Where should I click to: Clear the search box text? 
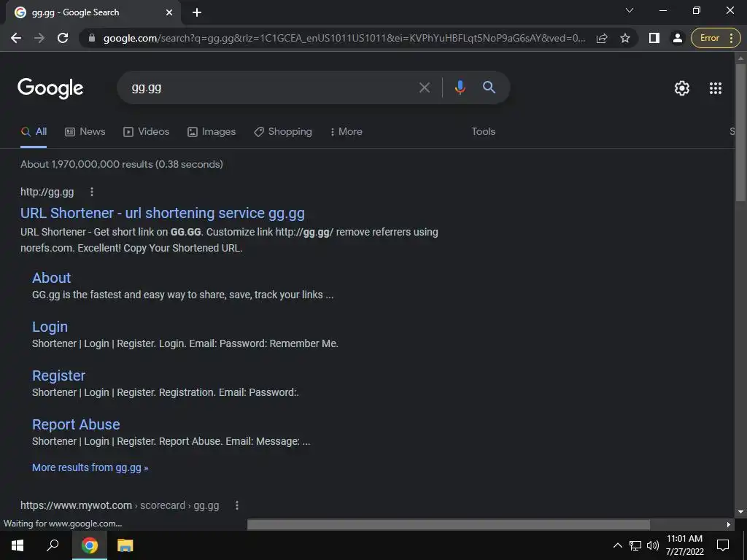pyautogui.click(x=424, y=87)
